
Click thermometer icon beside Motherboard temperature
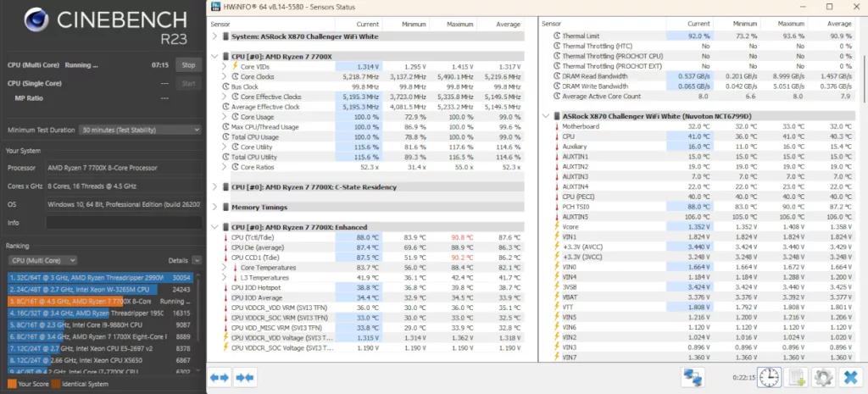pyautogui.click(x=557, y=126)
